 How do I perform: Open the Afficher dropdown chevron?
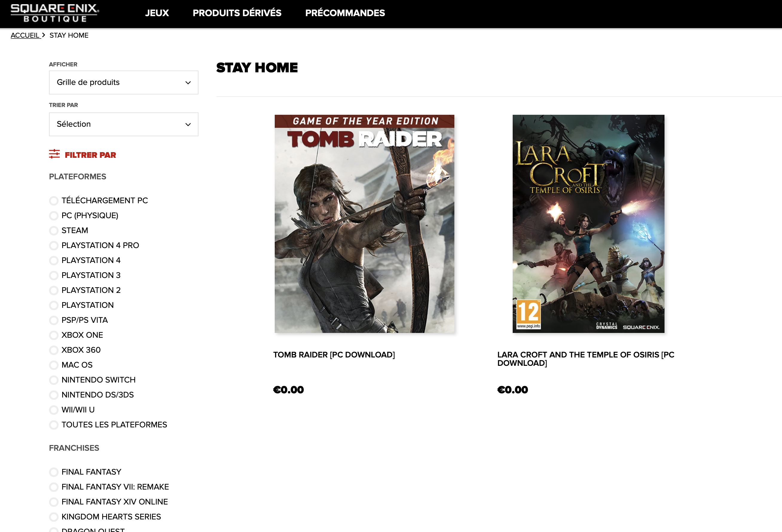coord(188,83)
